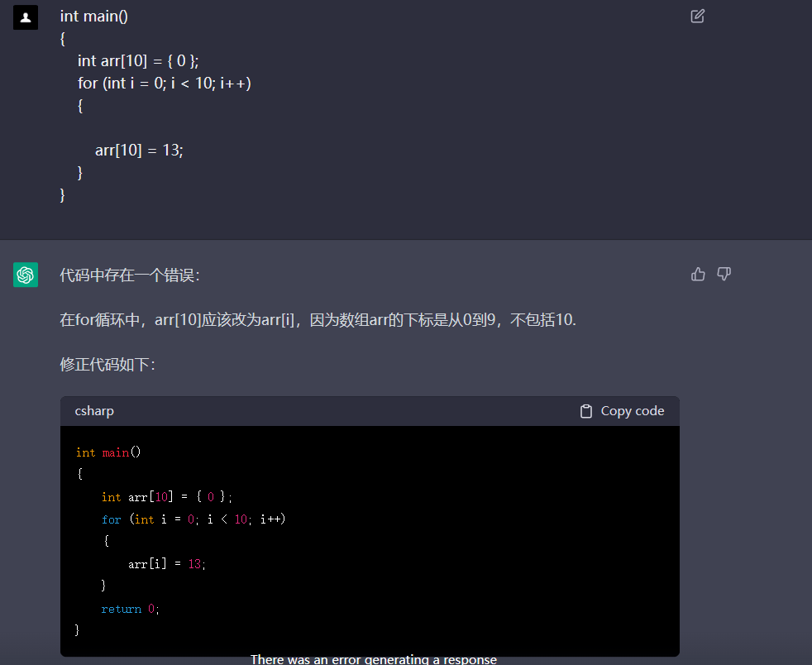Click the text "修正代码如下:"
The image size is (812, 665).
click(107, 365)
